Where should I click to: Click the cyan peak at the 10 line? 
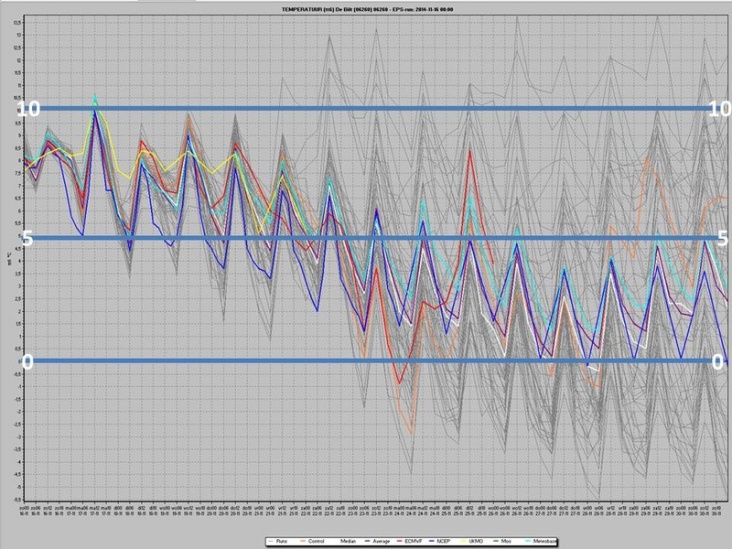point(95,97)
